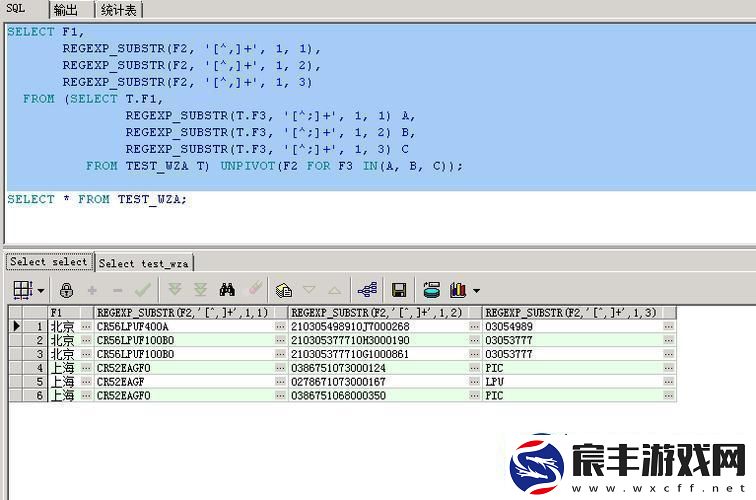Click 'UNPIVOT' keyword in the SQL editor
756x500 pixels.
coord(247,166)
